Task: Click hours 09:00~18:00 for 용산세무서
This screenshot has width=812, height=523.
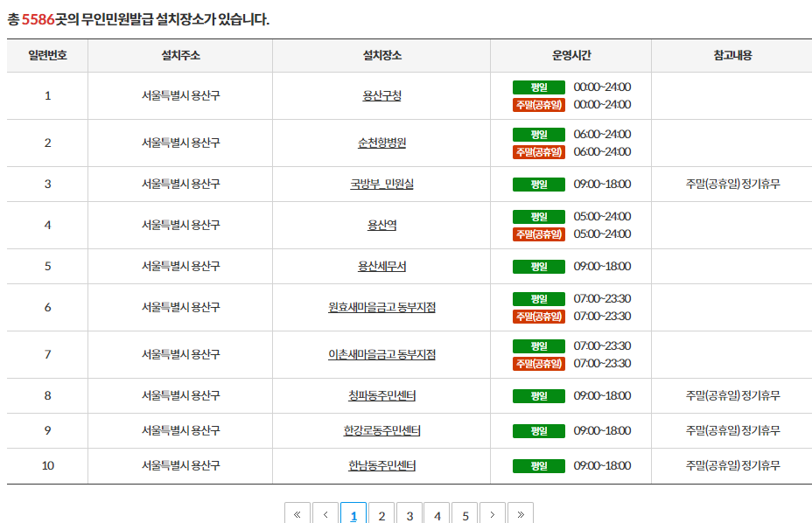Action: (x=602, y=266)
